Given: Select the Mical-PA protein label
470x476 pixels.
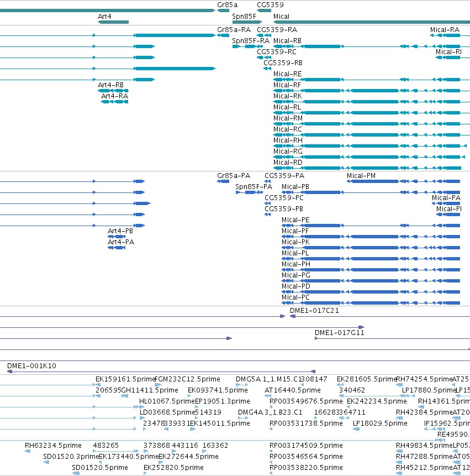Looking at the screenshot, I should point(446,198).
